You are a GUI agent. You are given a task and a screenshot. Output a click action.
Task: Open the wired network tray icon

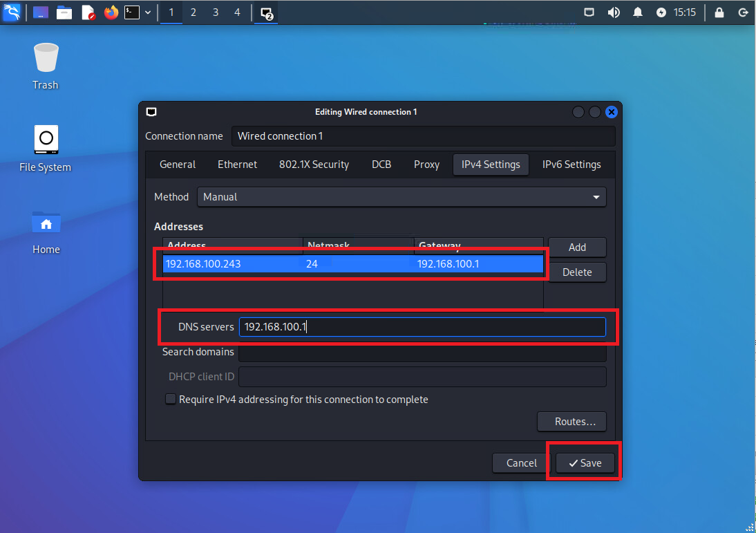click(x=589, y=12)
